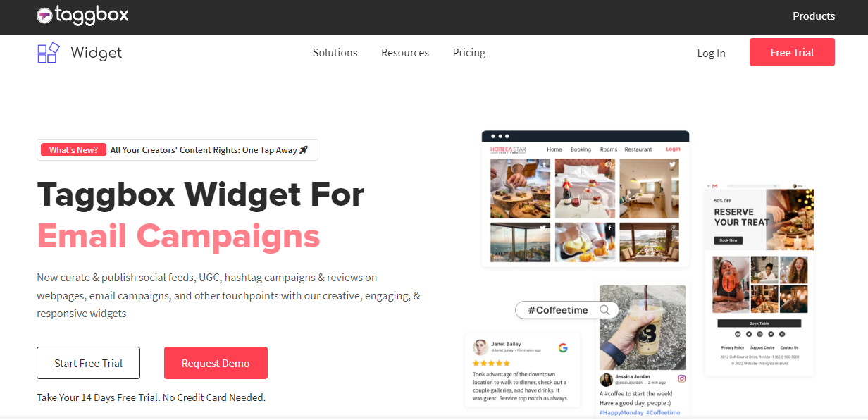This screenshot has height=420, width=868.
Task: Click the iced coffee photo thumbnail
Action: pyautogui.click(x=642, y=328)
